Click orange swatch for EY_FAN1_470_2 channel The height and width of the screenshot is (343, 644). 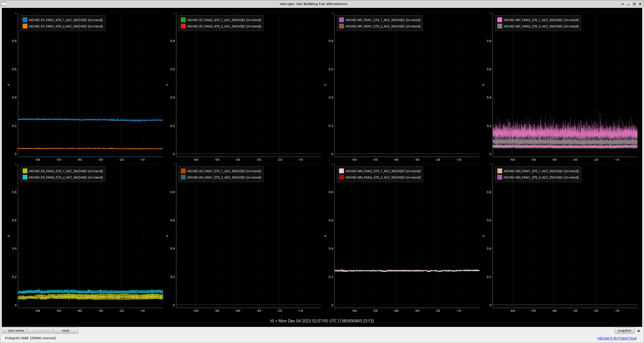25,26
